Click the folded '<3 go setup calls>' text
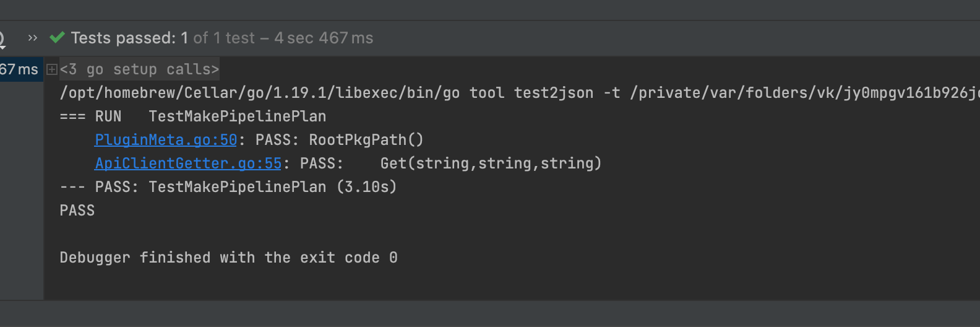 140,69
